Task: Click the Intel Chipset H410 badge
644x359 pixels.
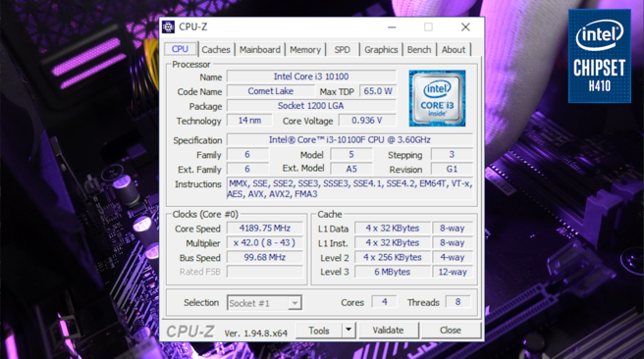Action: (600, 56)
